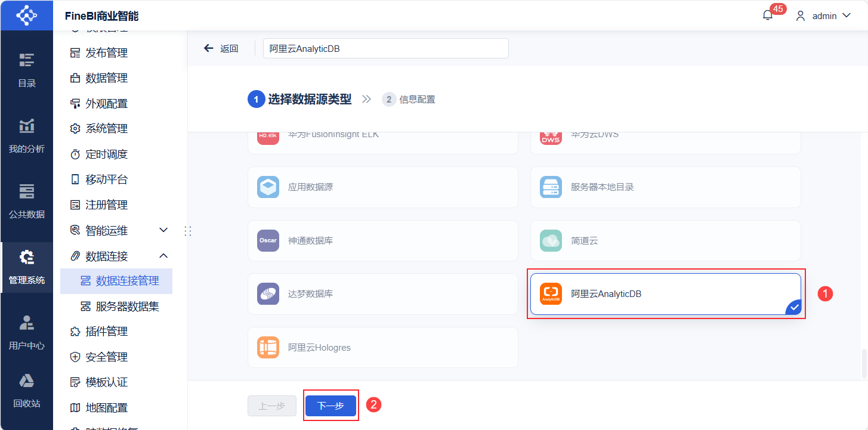Expand the 智能运维 submenu chevron
Viewport: 868px width, 430px height.
[x=163, y=230]
